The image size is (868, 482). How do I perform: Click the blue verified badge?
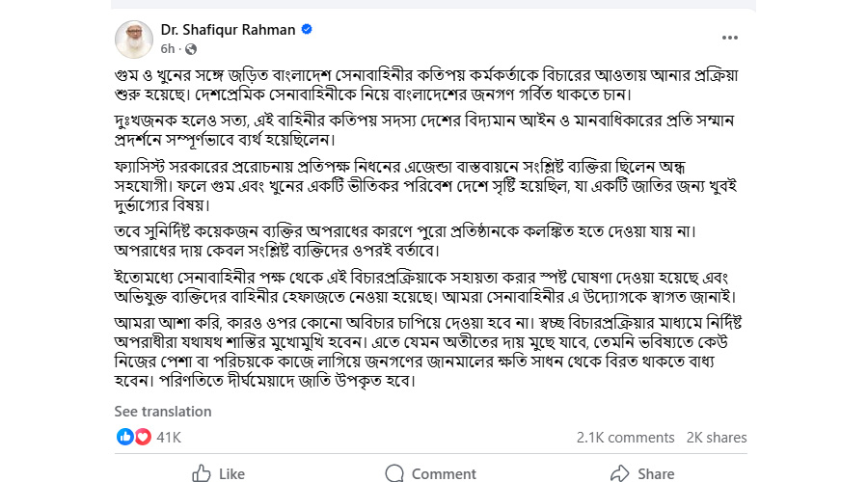(307, 30)
